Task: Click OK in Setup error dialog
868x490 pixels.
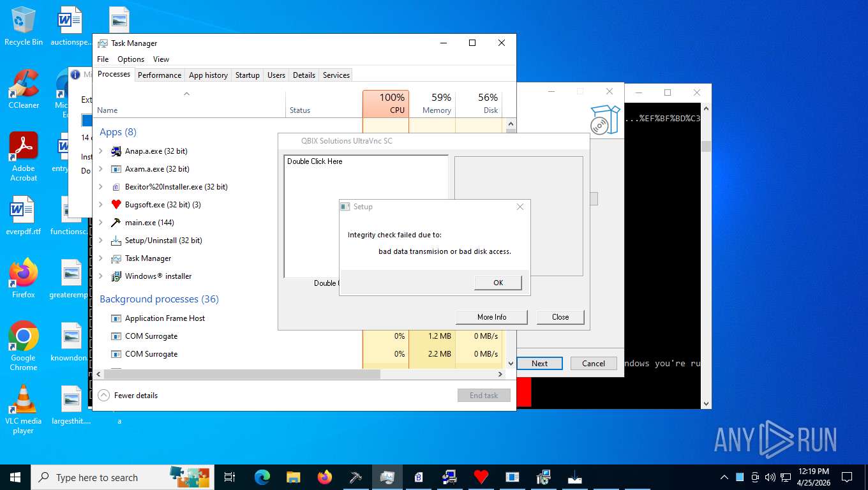Action: click(x=498, y=283)
